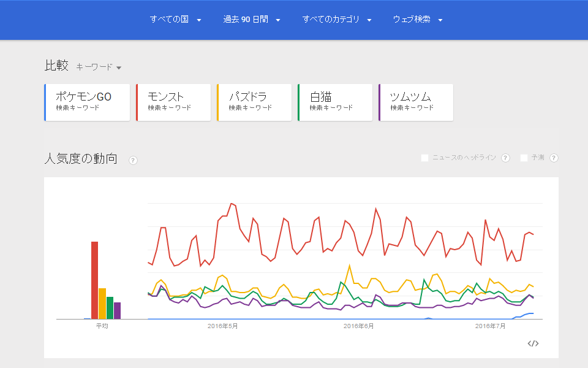
Task: Toggle the 予測 forecast checkbox
Action: pos(524,158)
